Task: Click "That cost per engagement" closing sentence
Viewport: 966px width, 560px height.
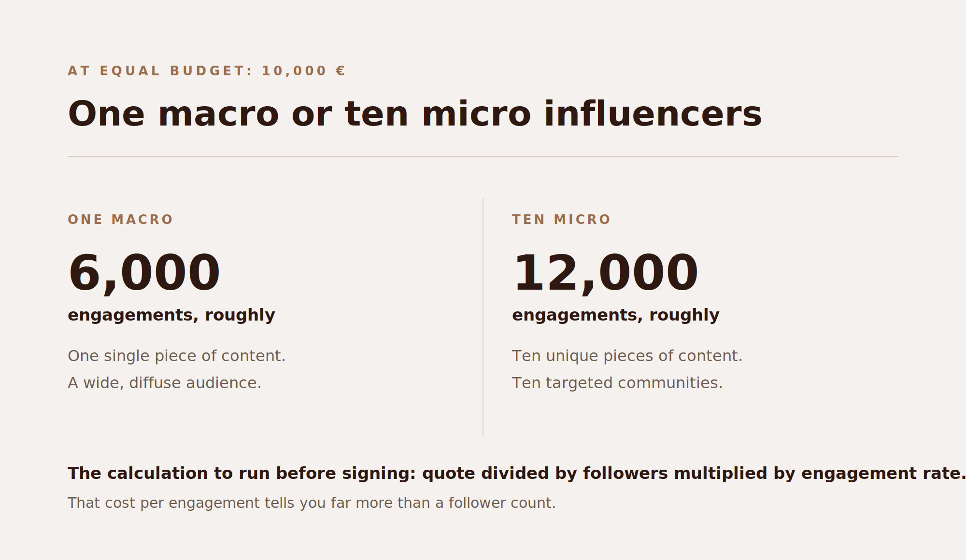Action: (x=312, y=503)
